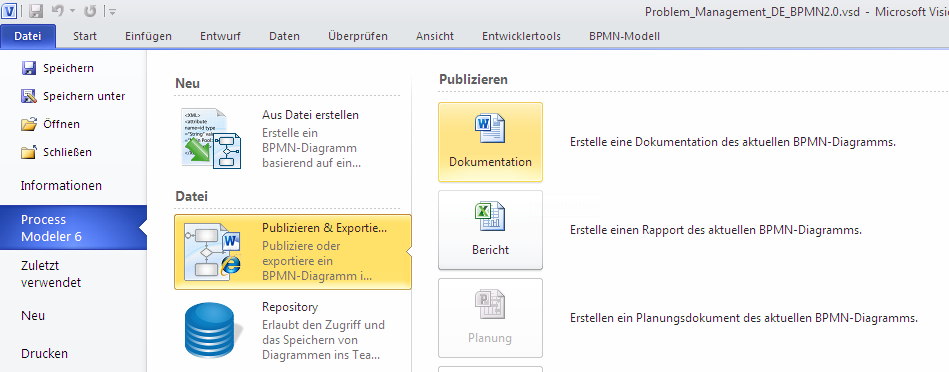Select the Publizieren & Exportie... title
The width and height of the screenshot is (949, 372).
[x=324, y=228]
